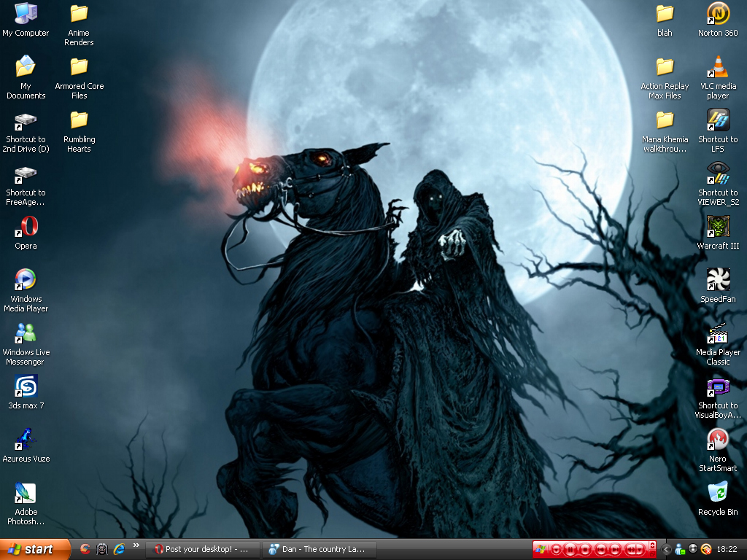Select the Windows Live Messenger icon
747x560 pixels.
26,344
